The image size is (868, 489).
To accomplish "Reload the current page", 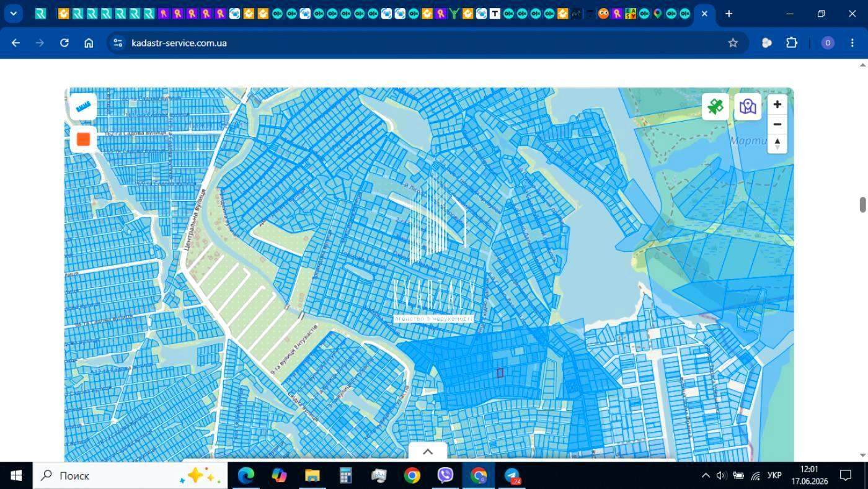I will pos(64,43).
